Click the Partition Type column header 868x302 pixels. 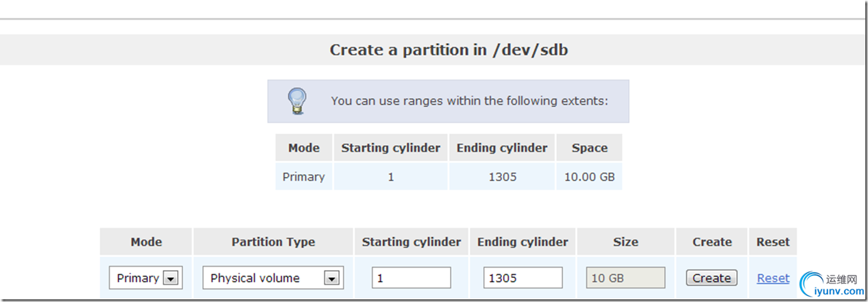point(273,242)
